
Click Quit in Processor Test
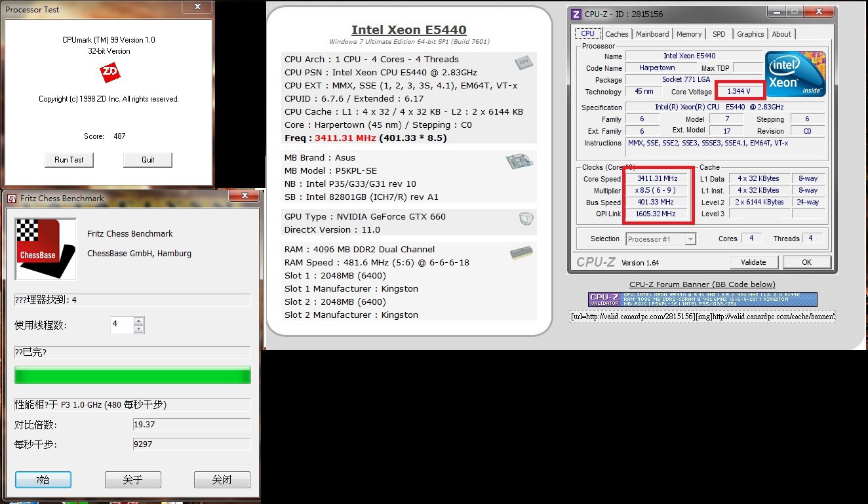click(148, 160)
